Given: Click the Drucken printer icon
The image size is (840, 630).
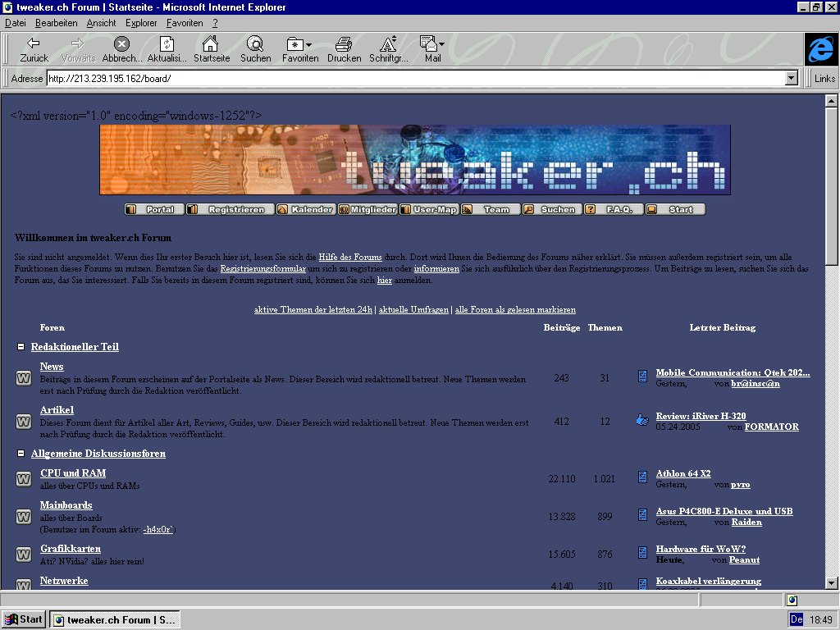Looking at the screenshot, I should coord(344,44).
